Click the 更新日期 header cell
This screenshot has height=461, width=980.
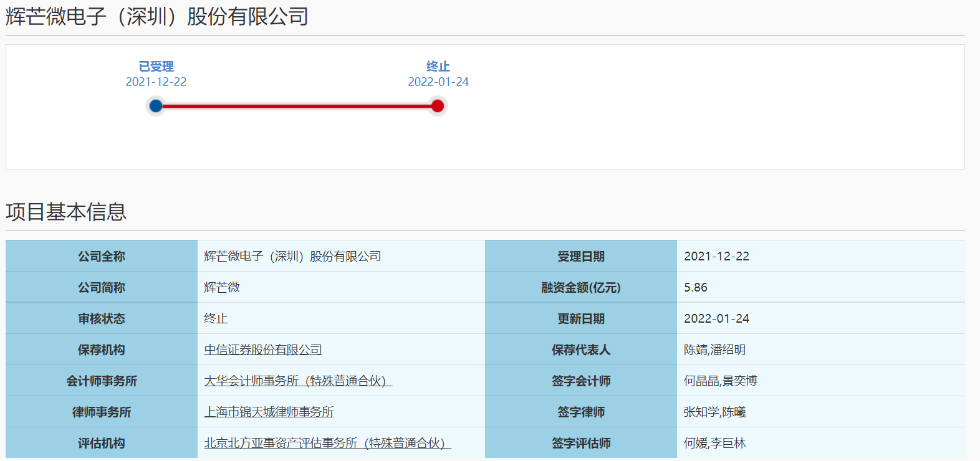click(x=581, y=318)
